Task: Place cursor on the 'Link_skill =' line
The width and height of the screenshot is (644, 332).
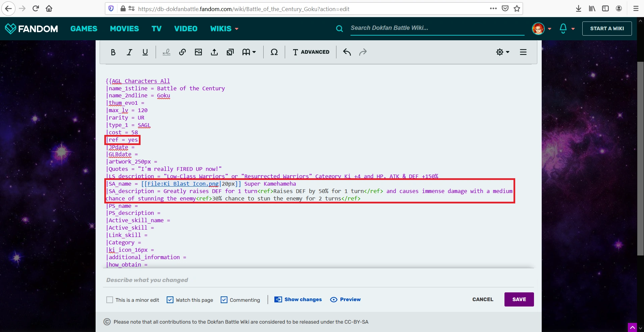Action: pos(127,235)
